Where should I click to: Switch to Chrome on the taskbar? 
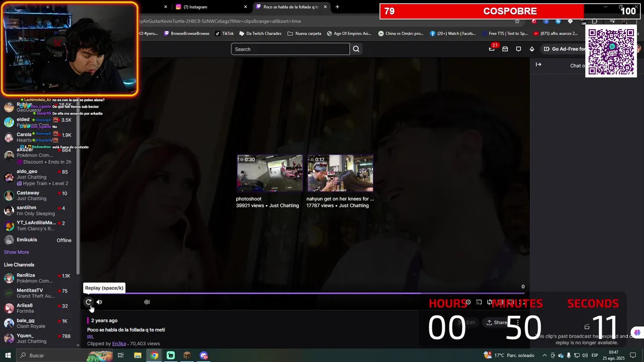154,355
